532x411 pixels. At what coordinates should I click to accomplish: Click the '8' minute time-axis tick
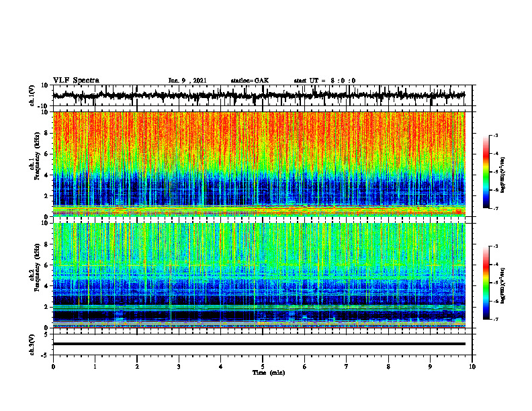pos(388,367)
